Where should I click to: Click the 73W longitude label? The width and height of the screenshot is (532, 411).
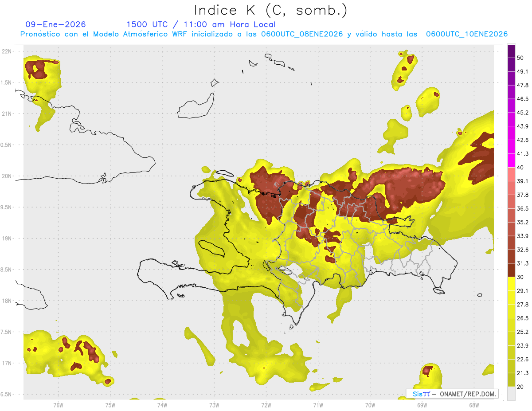pos(214,405)
